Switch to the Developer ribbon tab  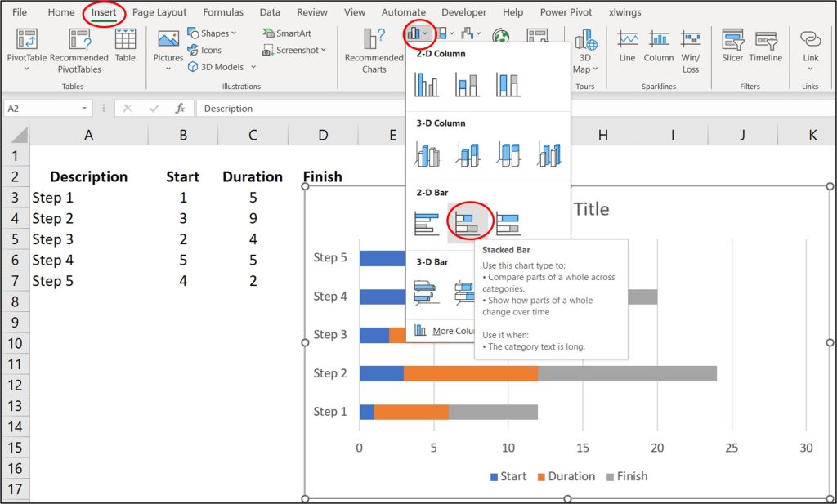tap(463, 11)
